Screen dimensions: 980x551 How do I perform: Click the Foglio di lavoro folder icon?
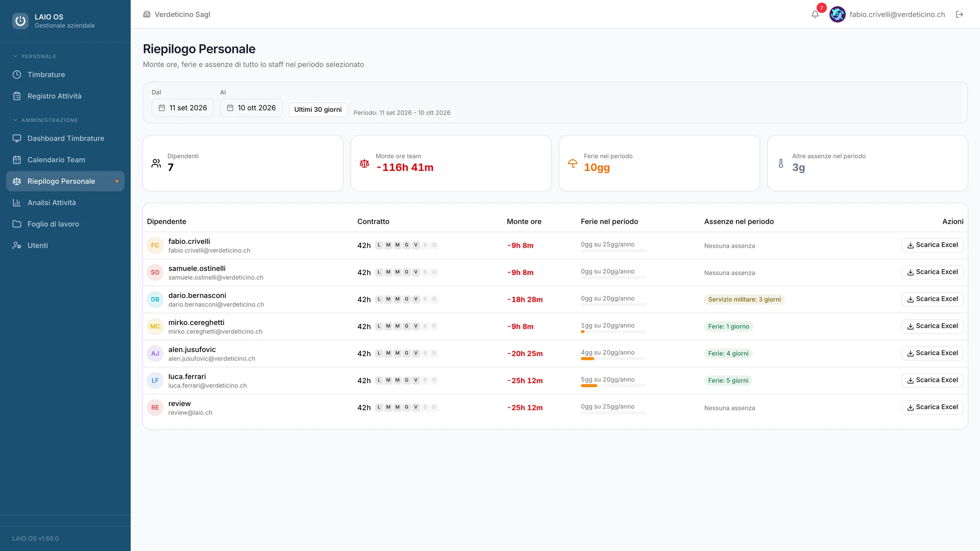17,223
